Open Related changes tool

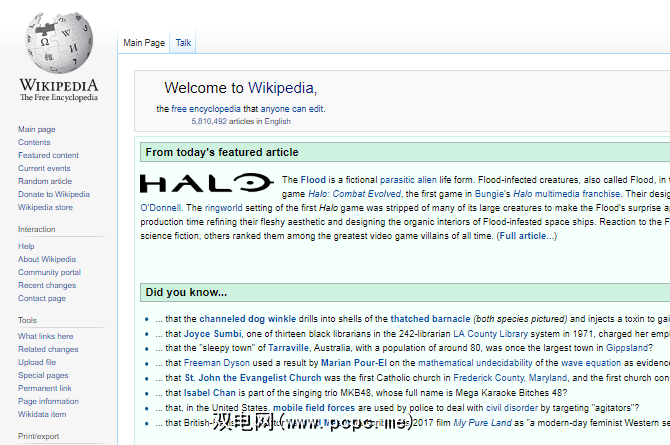click(48, 349)
